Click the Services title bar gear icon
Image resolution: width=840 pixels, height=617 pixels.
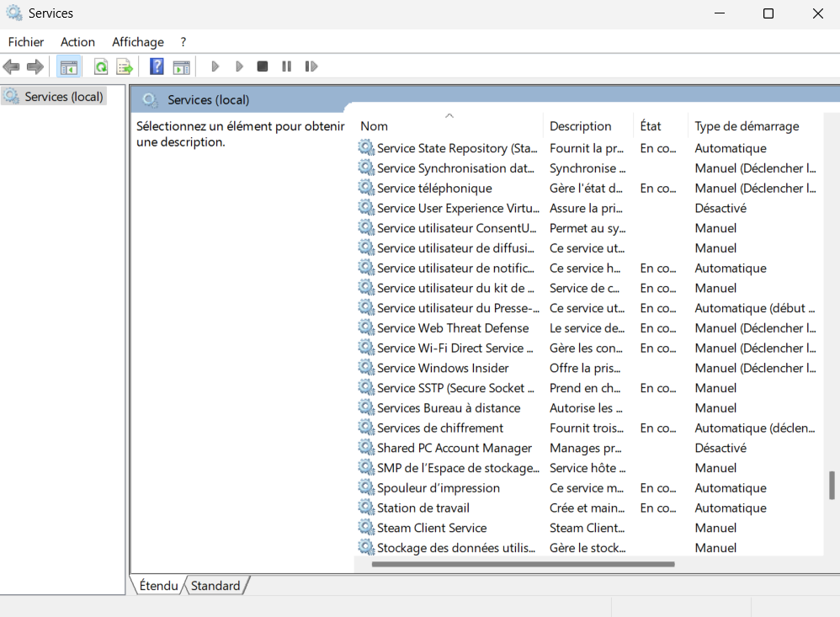pos(14,13)
